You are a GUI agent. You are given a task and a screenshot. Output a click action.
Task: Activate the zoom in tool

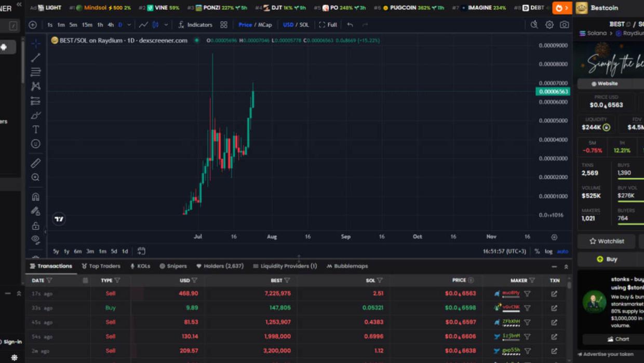pyautogui.click(x=35, y=177)
